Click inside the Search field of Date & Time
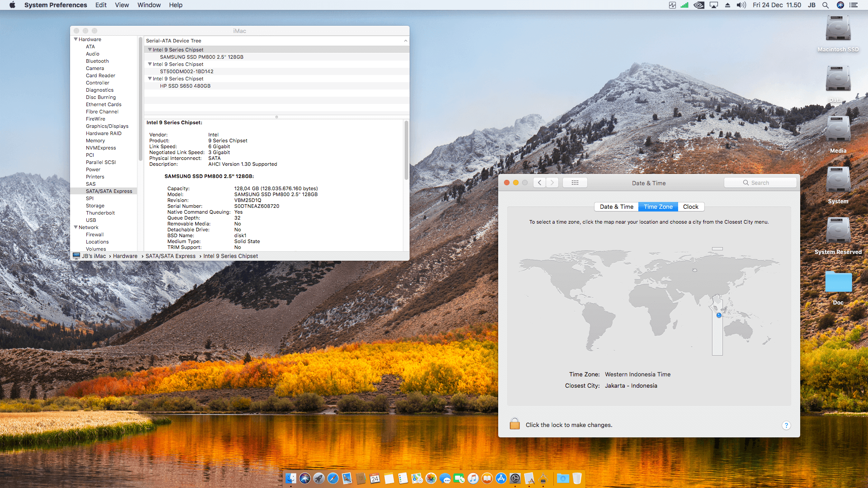The image size is (868, 488). click(764, 183)
